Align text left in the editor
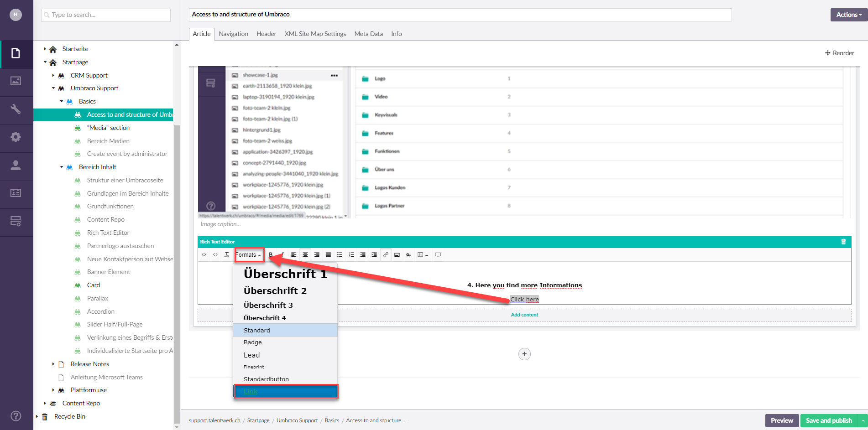This screenshot has width=868, height=430. tap(294, 255)
